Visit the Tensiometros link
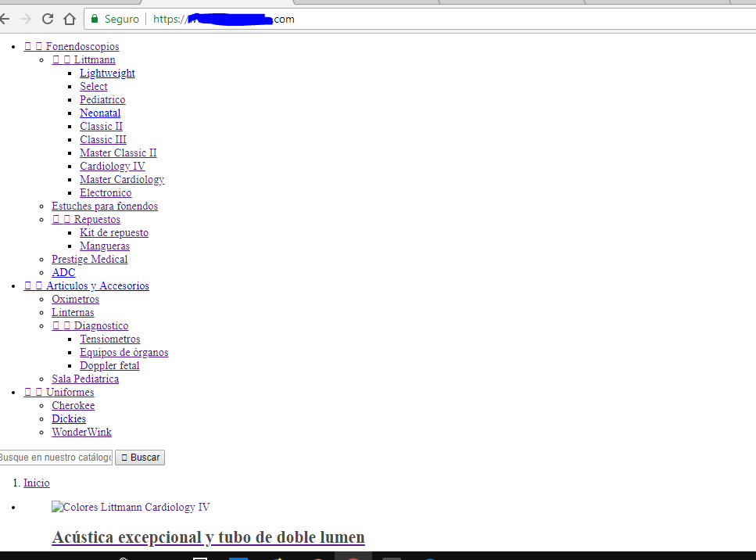The width and height of the screenshot is (756, 560). 110,339
